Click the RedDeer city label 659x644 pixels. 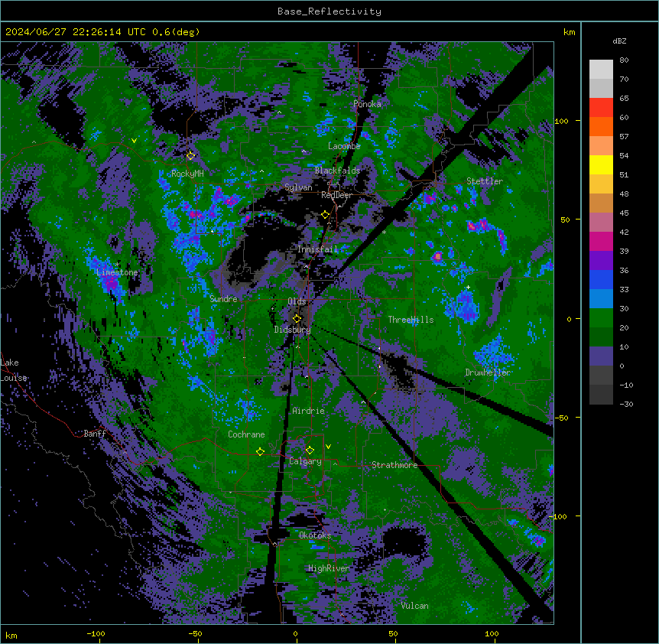(x=336, y=195)
